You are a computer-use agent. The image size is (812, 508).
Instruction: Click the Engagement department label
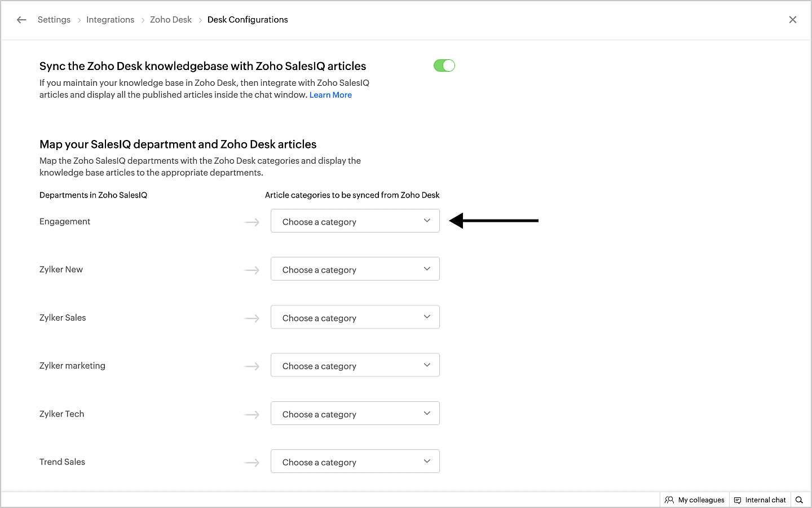pos(65,221)
